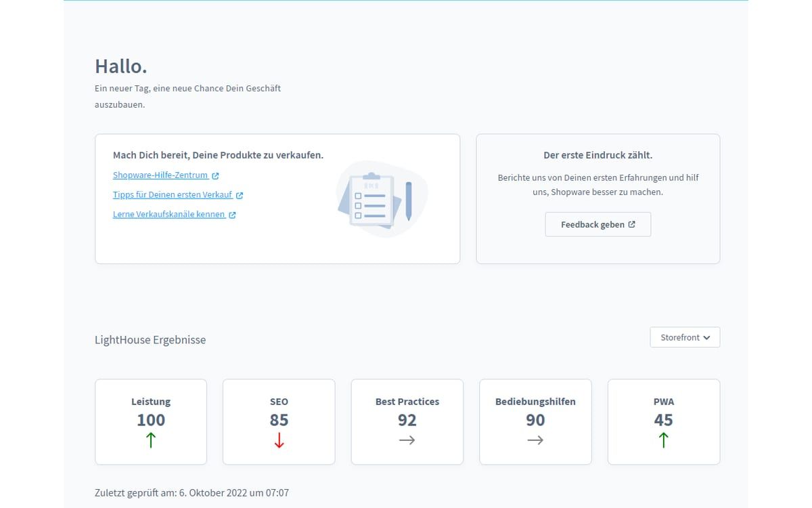Click the Leistung score value 100
The height and width of the screenshot is (508, 812).
tap(151, 420)
